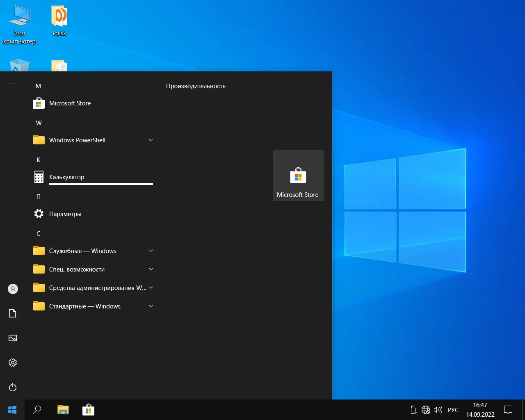525x420 pixels.
Task: Expand the Windows PowerShell folder
Action: click(151, 140)
